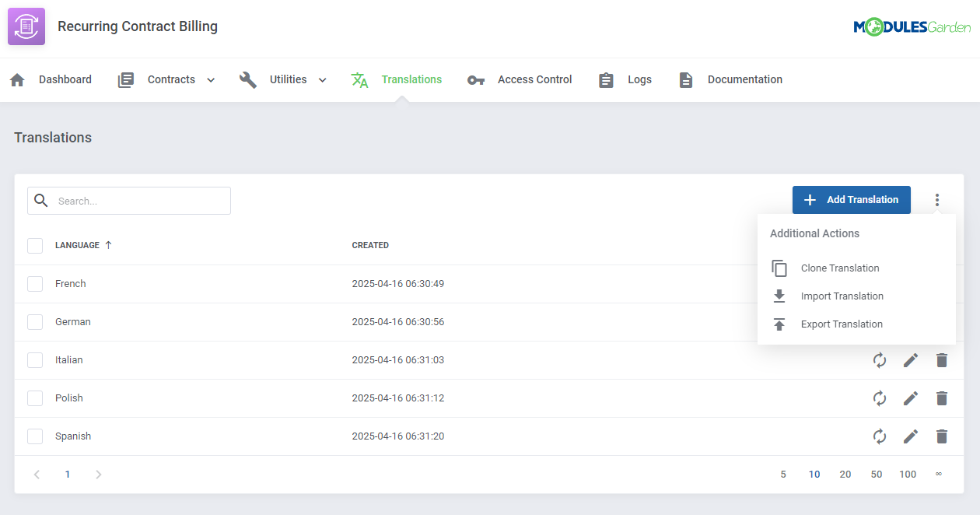This screenshot has width=980, height=515.
Task: Delete the Italian translation
Action: point(942,360)
